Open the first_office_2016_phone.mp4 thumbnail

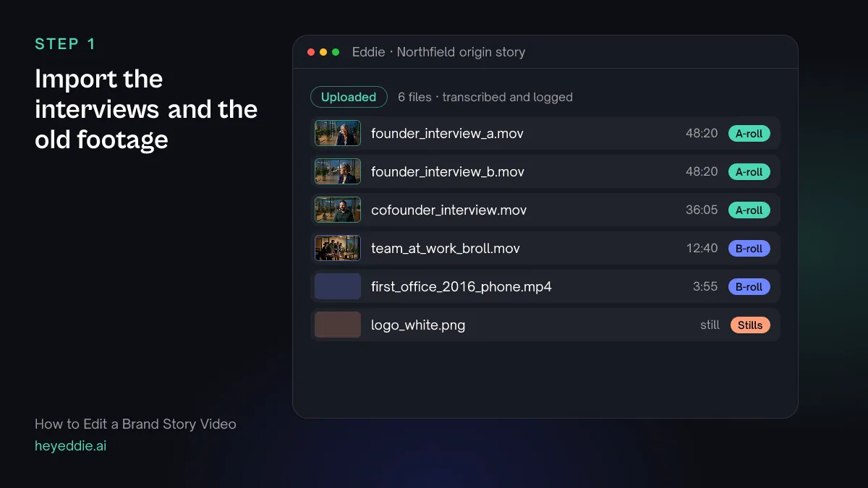pyautogui.click(x=338, y=286)
